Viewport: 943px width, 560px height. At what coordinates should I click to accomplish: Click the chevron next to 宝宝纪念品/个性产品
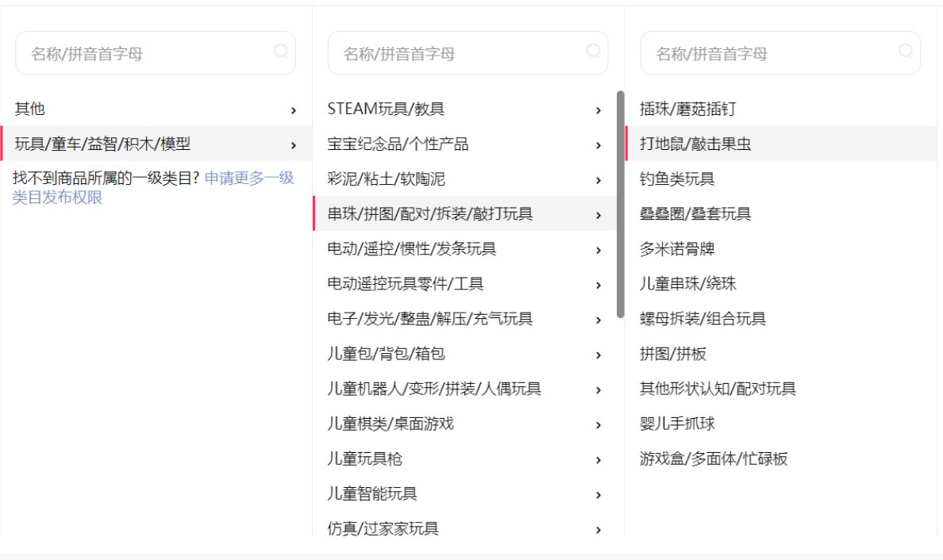(599, 145)
